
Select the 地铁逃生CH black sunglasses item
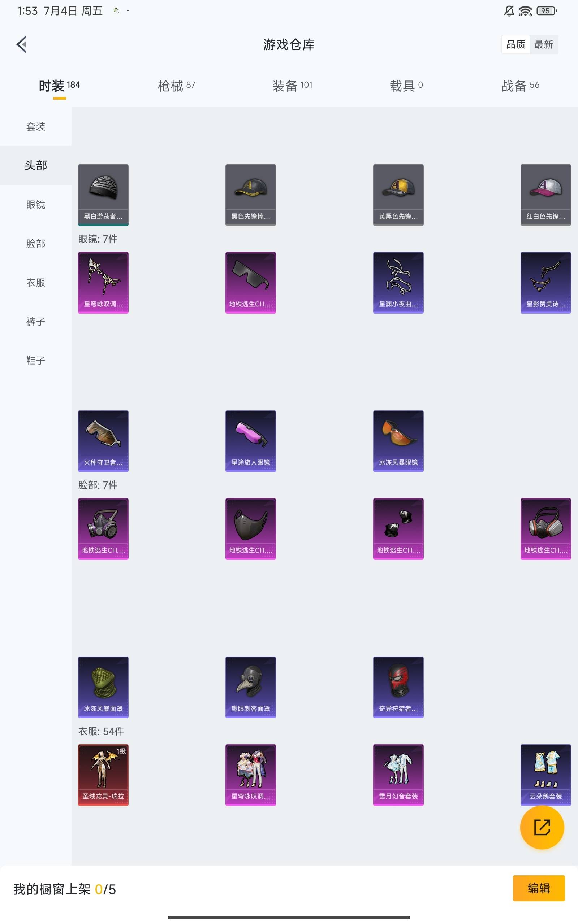[250, 283]
